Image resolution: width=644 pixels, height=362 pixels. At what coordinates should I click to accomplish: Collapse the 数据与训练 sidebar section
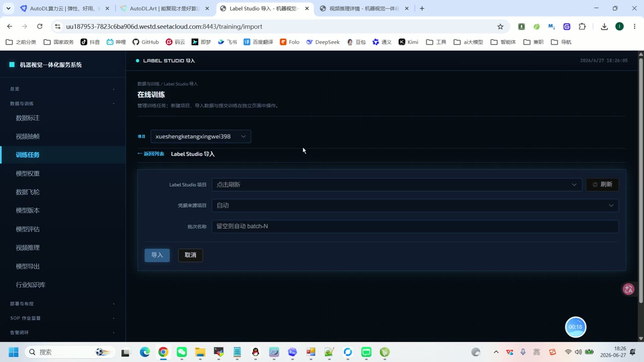(x=63, y=104)
